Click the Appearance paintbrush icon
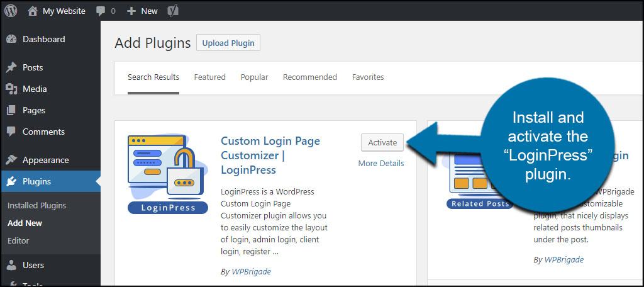The height and width of the screenshot is (287, 644). click(11, 160)
